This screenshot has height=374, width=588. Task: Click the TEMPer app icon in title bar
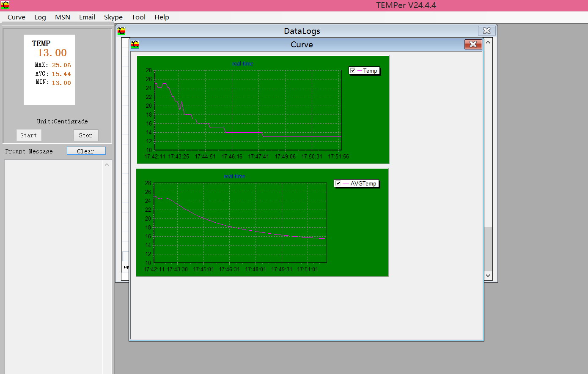(x=5, y=5)
